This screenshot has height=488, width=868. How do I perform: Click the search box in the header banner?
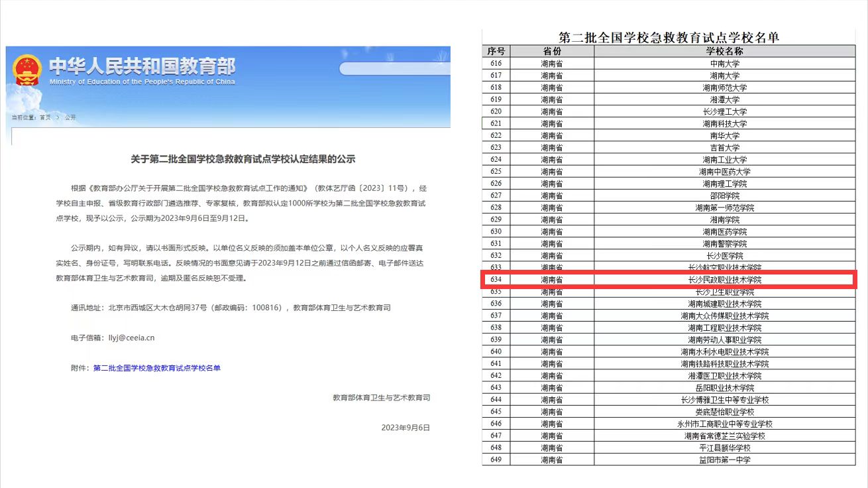coord(395,68)
